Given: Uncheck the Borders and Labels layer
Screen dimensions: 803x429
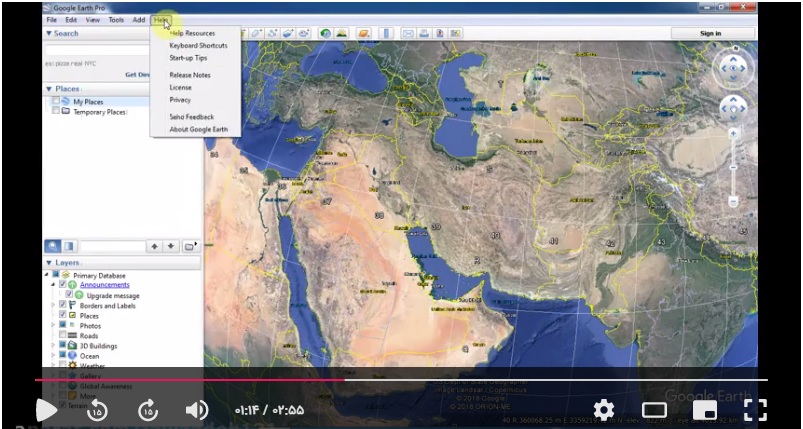Looking at the screenshot, I should [x=62, y=305].
